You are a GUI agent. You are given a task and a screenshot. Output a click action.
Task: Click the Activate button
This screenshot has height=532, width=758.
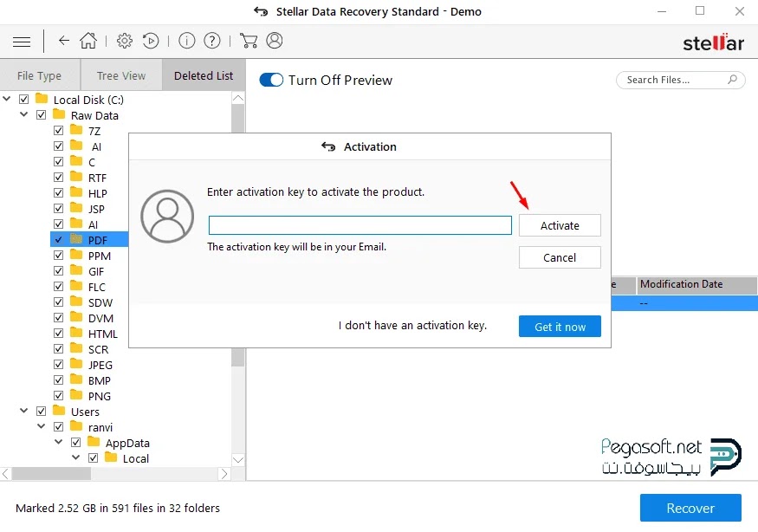(x=560, y=225)
